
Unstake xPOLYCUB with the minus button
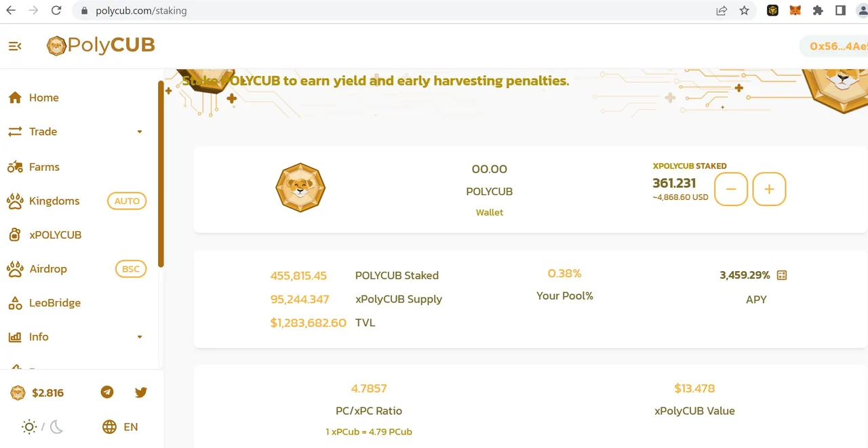coord(731,189)
